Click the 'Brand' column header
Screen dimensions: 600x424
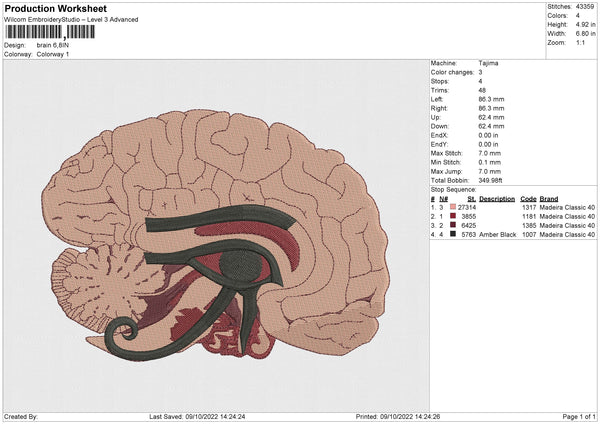pyautogui.click(x=549, y=199)
